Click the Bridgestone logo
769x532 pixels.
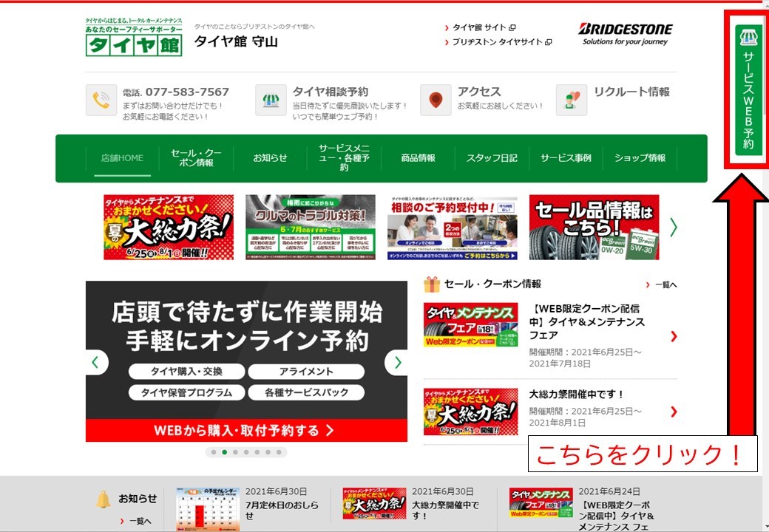626,34
